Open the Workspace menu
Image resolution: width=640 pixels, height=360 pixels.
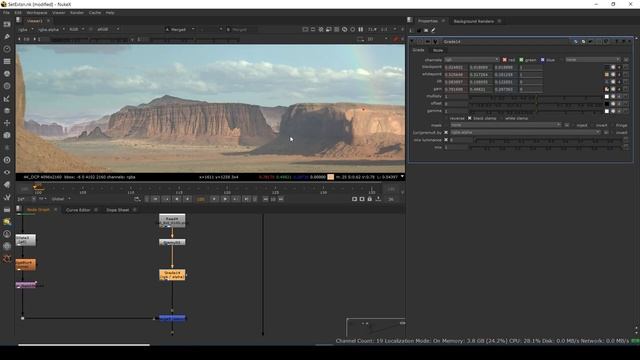point(37,13)
